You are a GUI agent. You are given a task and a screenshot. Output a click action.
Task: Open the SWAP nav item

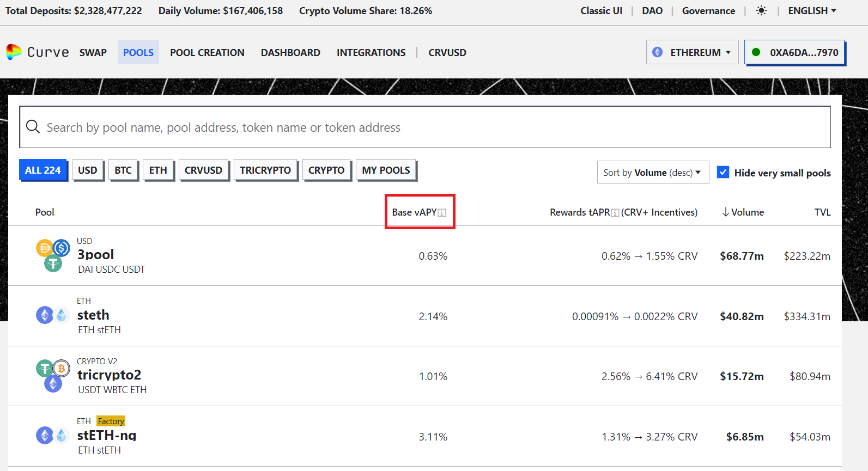[93, 52]
